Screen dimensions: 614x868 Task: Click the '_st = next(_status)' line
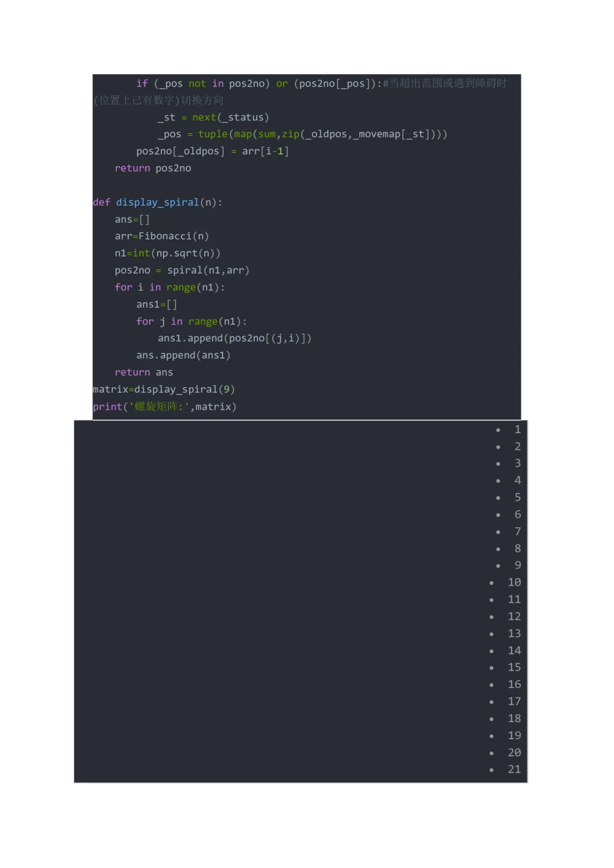point(213,117)
